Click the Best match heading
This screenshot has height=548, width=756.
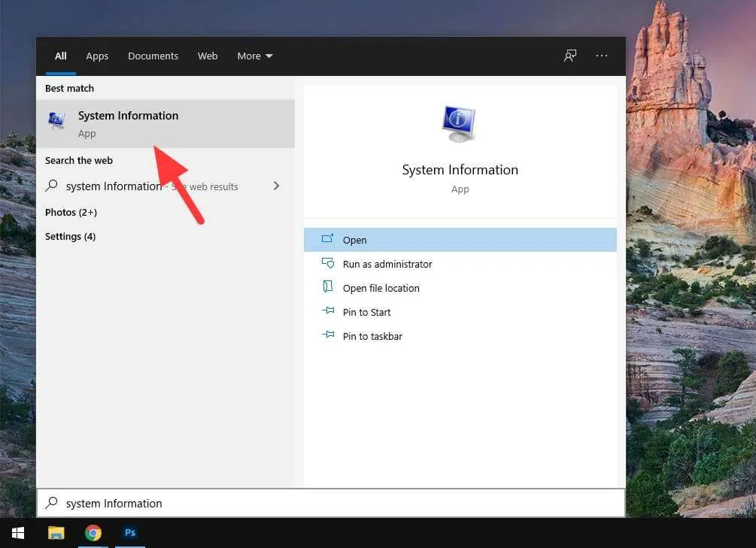[69, 88]
